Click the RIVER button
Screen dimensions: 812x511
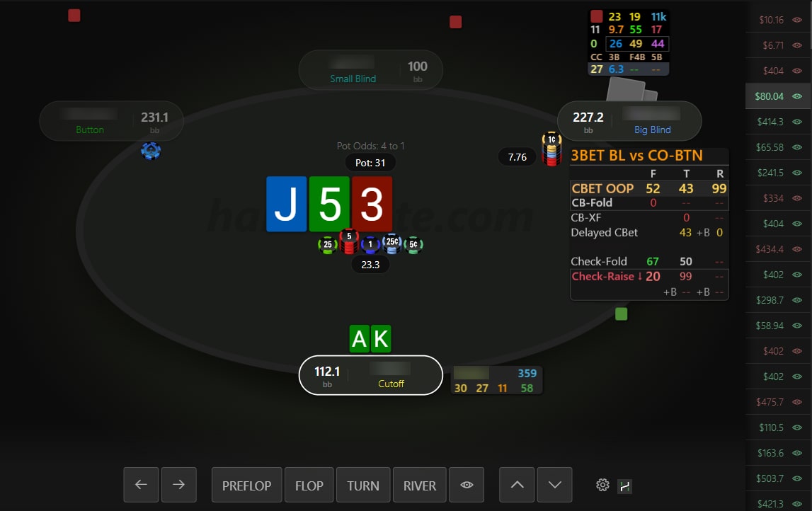point(420,485)
